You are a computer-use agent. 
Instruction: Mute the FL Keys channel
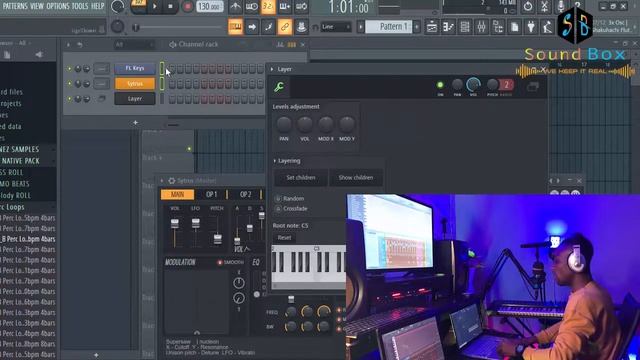(x=69, y=69)
